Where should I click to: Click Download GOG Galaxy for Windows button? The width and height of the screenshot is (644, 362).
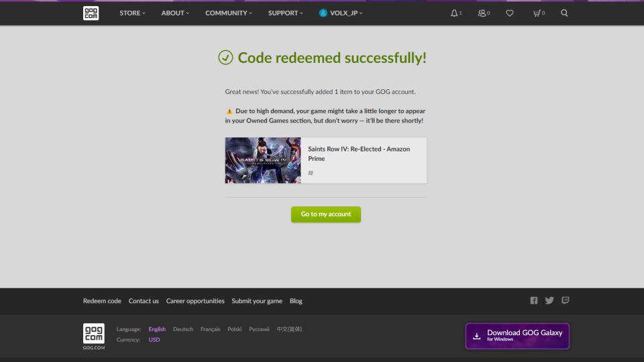(x=517, y=336)
